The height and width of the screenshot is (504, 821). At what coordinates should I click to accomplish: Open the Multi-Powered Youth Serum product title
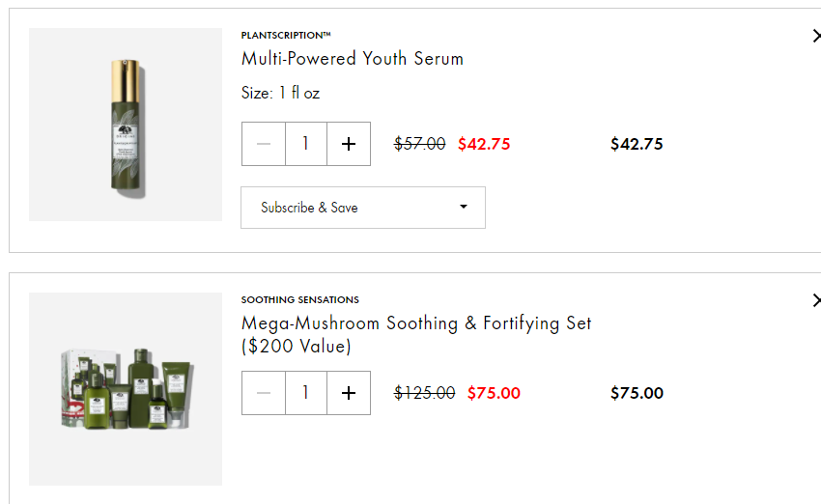(x=353, y=59)
